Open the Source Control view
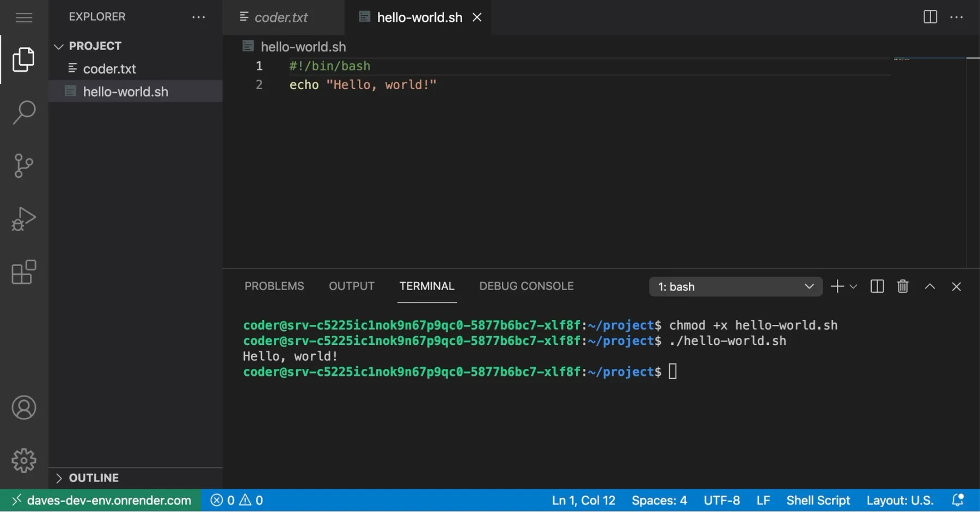The width and height of the screenshot is (980, 512). 23,165
